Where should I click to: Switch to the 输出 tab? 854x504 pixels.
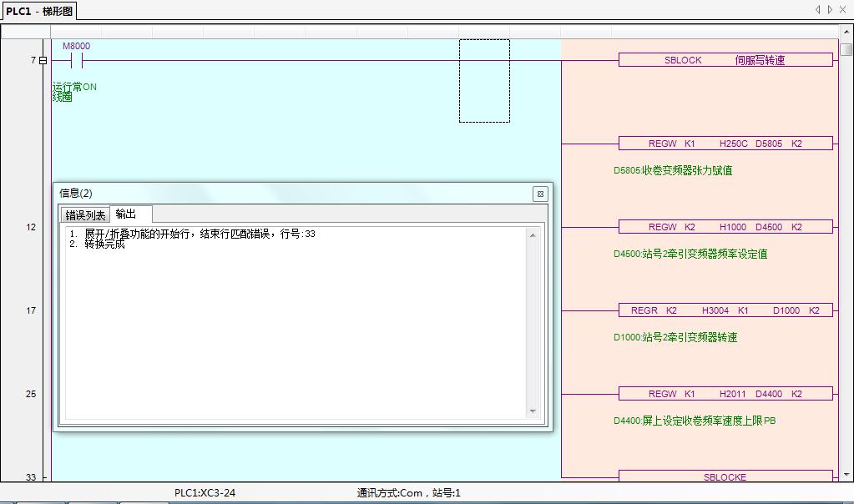click(127, 214)
